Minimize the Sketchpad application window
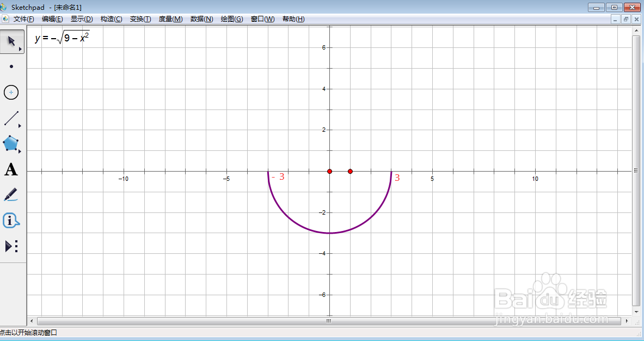 [x=596, y=8]
